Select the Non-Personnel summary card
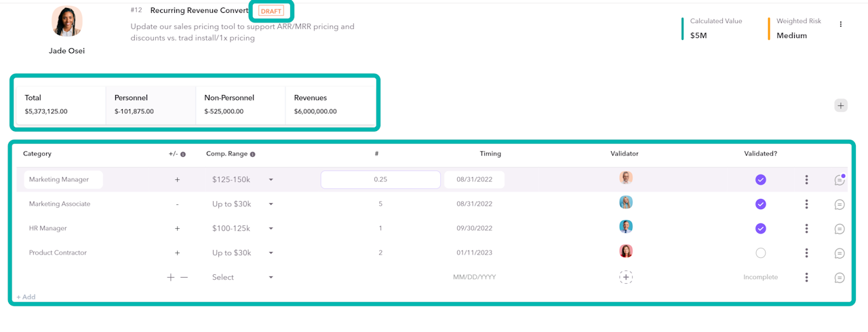 pos(240,105)
